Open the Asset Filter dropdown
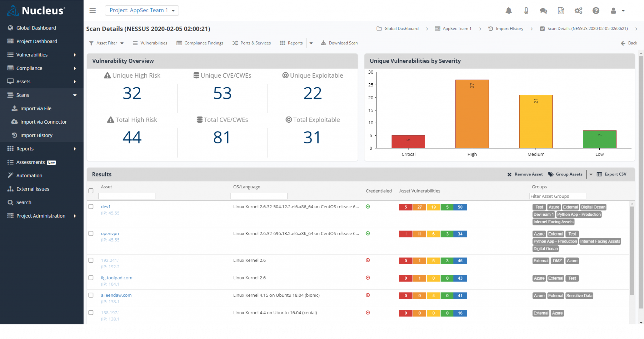Image resolution: width=644 pixels, height=339 pixels. (x=107, y=43)
